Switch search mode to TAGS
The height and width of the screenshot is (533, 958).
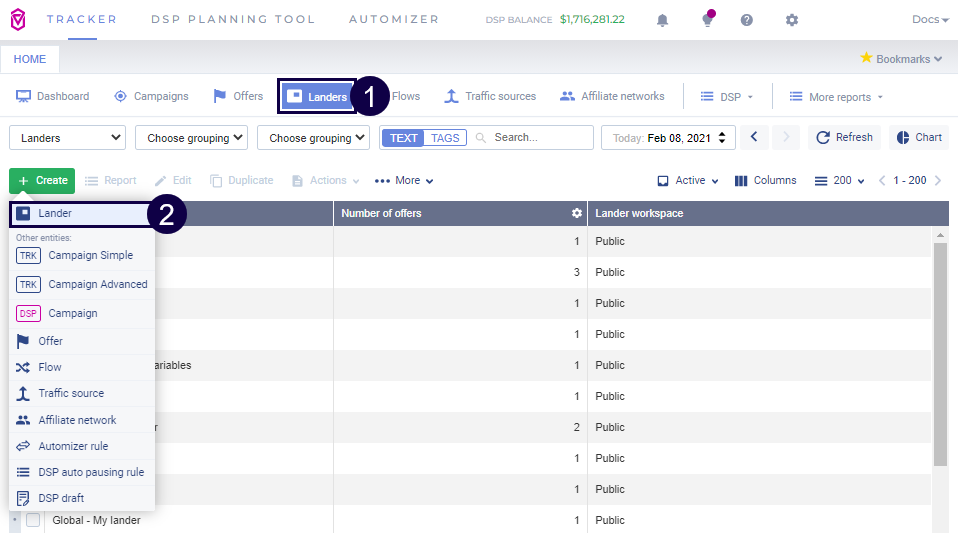(x=445, y=138)
